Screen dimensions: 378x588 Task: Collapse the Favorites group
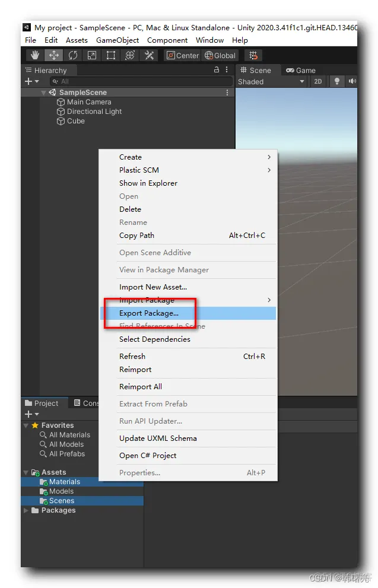point(26,425)
